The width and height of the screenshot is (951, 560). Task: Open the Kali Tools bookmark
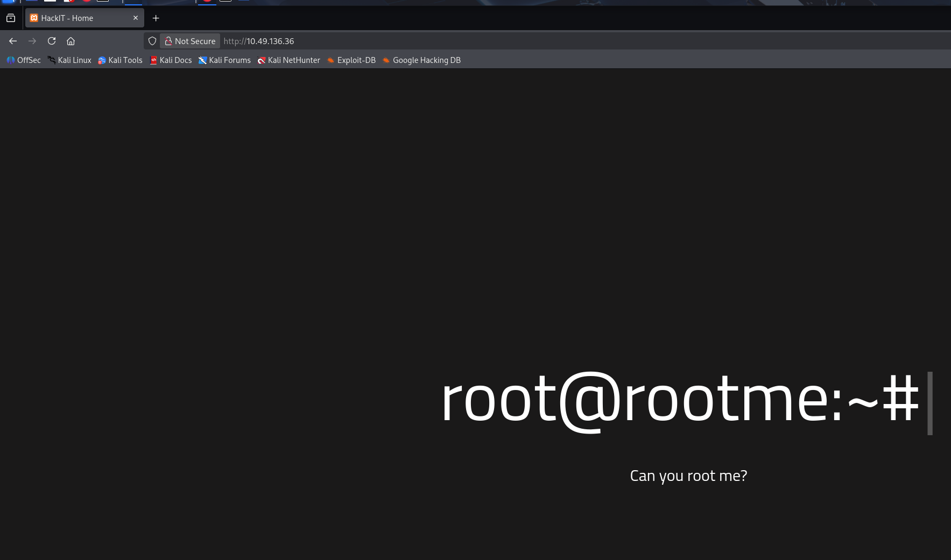pos(120,60)
